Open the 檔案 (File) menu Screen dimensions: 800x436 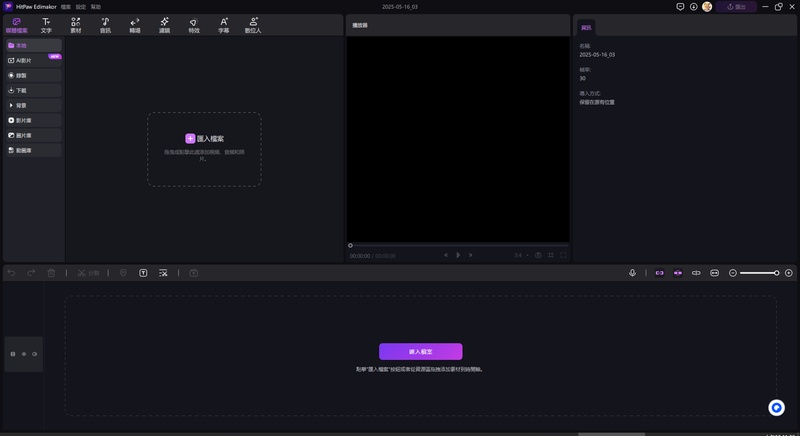[66, 6]
